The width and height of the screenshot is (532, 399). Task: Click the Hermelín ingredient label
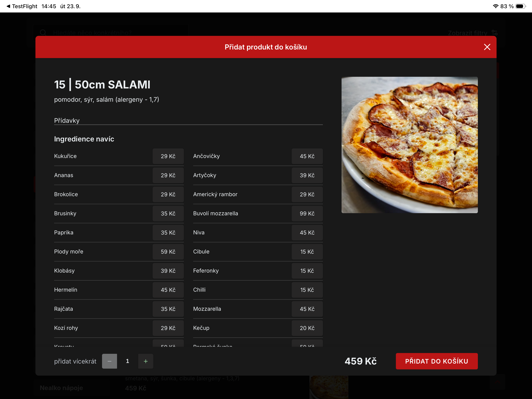coord(66,290)
